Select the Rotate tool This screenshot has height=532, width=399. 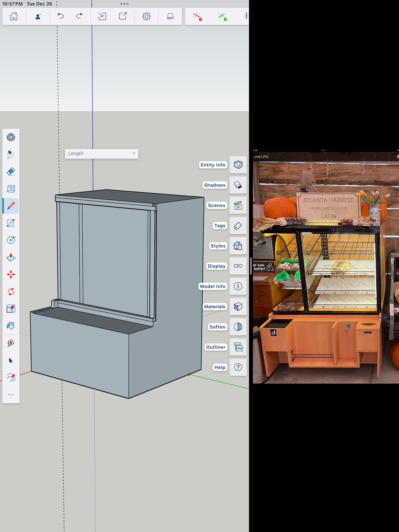pos(11,292)
